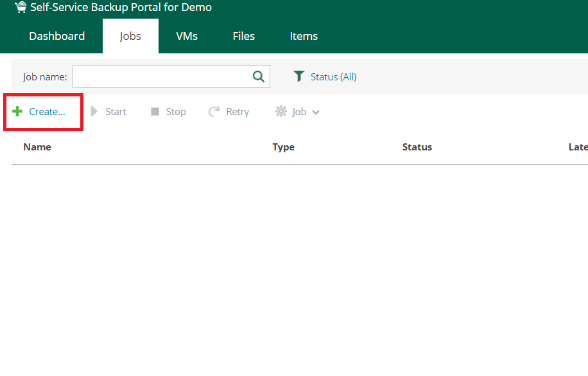Image resolution: width=588 pixels, height=376 pixels.
Task: Sort by the Name column header
Action: click(37, 147)
